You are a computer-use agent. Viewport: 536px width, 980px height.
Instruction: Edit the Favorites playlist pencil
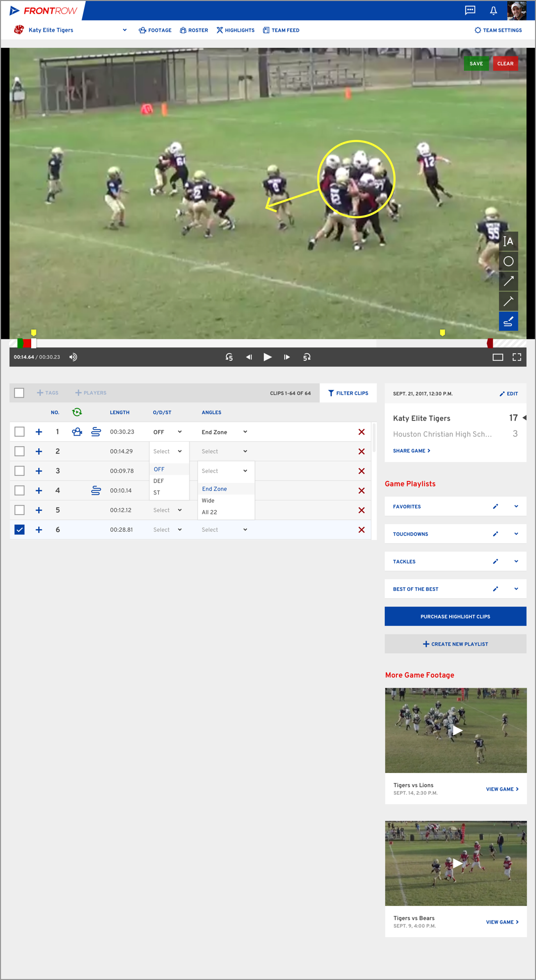[x=496, y=507]
